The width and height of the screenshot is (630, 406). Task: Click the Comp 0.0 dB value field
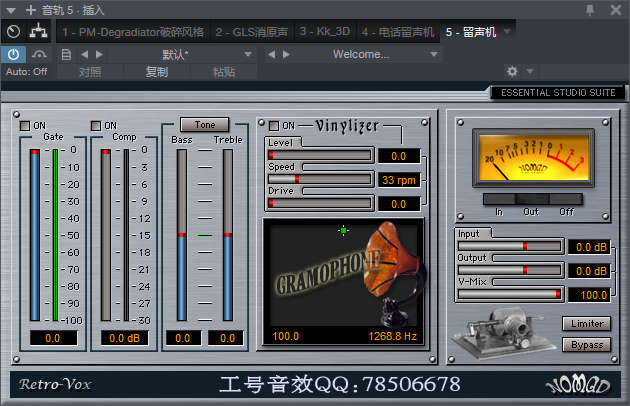125,338
